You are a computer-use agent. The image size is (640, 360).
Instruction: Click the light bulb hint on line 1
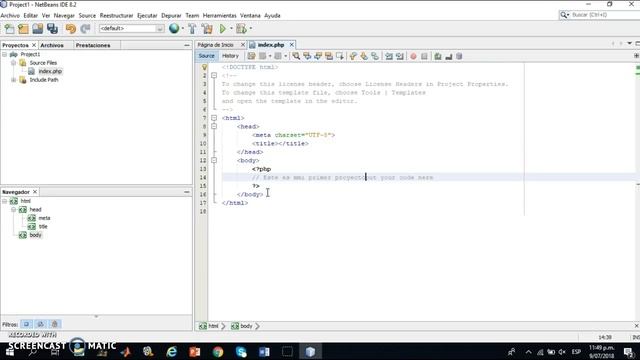(204, 67)
